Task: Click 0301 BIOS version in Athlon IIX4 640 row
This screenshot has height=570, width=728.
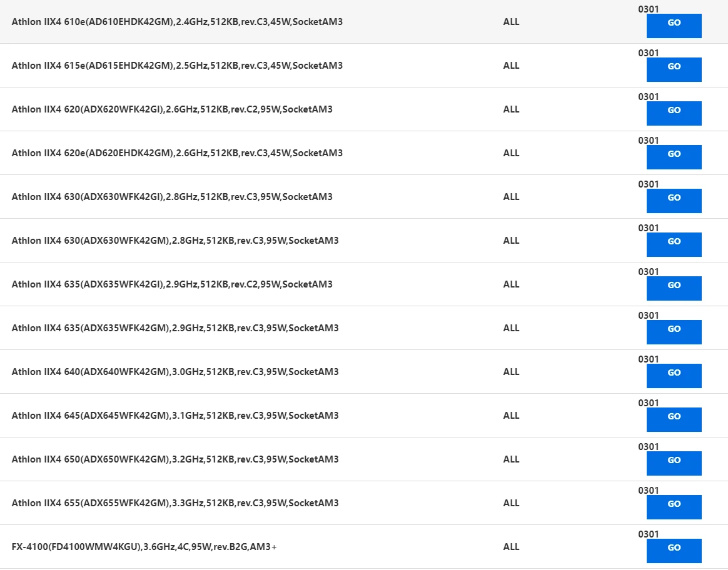Action: [648, 359]
